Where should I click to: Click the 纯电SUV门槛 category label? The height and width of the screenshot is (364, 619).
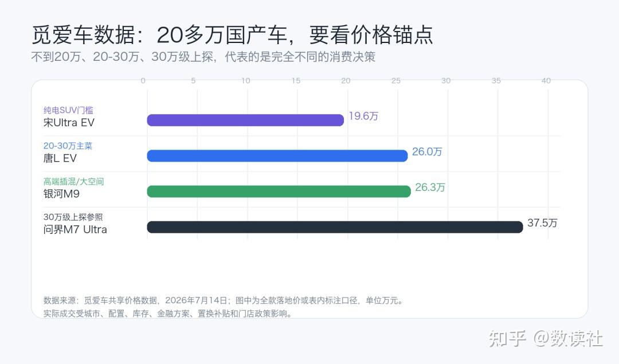coord(68,110)
